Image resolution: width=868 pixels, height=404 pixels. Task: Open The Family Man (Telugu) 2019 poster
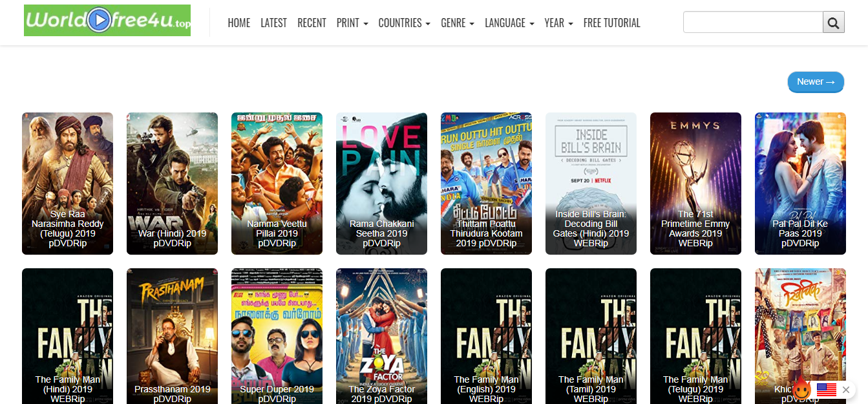coord(695,336)
